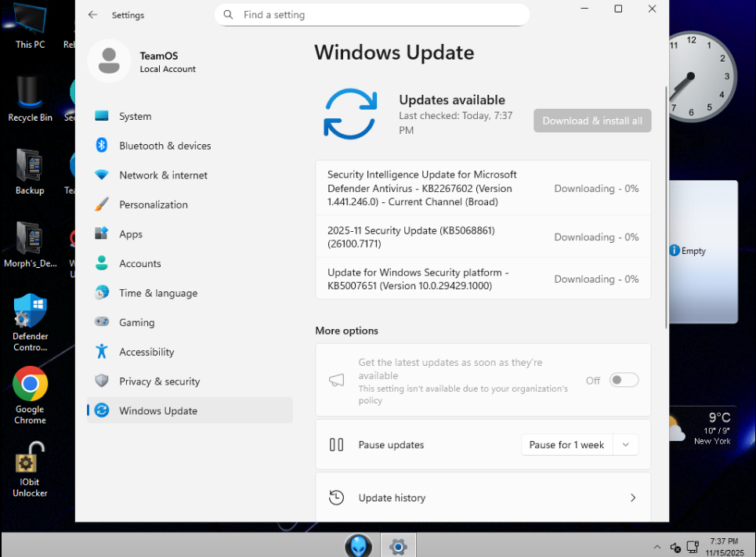This screenshot has width=756, height=557.
Task: Click the Settings gear on the taskbar
Action: (398, 546)
